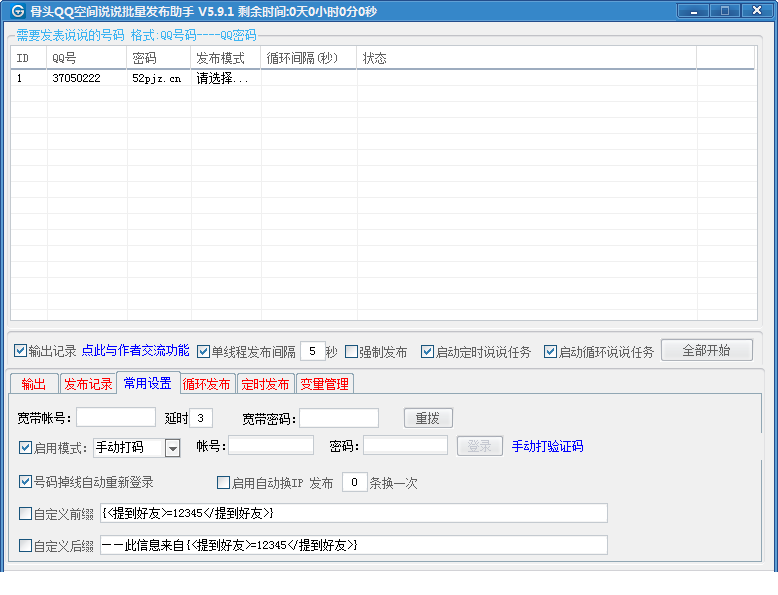Screen dimensions: 778x595
Task: Minimize the window
Action: (x=694, y=11)
